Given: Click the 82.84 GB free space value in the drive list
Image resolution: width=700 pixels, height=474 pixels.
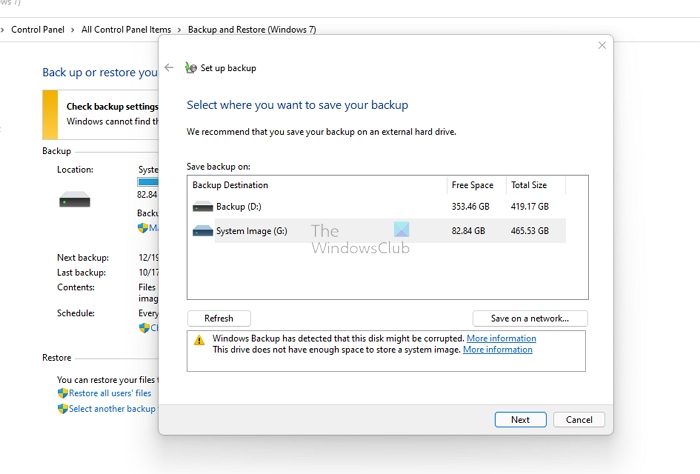Looking at the screenshot, I should coord(468,231).
